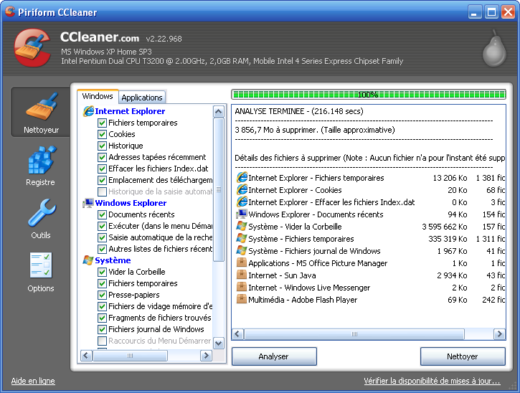Uncheck Internet Explorer Fichiers temporaires

pos(102,123)
